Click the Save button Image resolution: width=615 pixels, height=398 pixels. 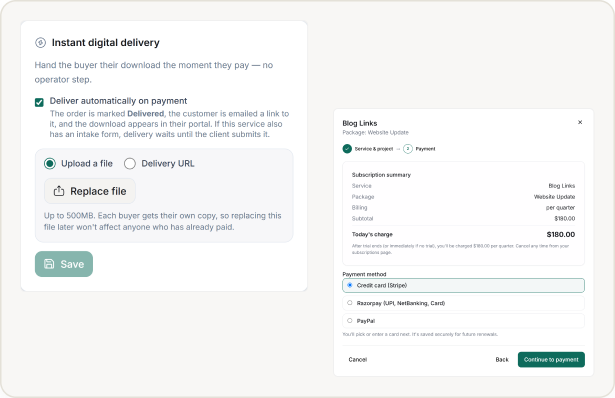coord(64,264)
